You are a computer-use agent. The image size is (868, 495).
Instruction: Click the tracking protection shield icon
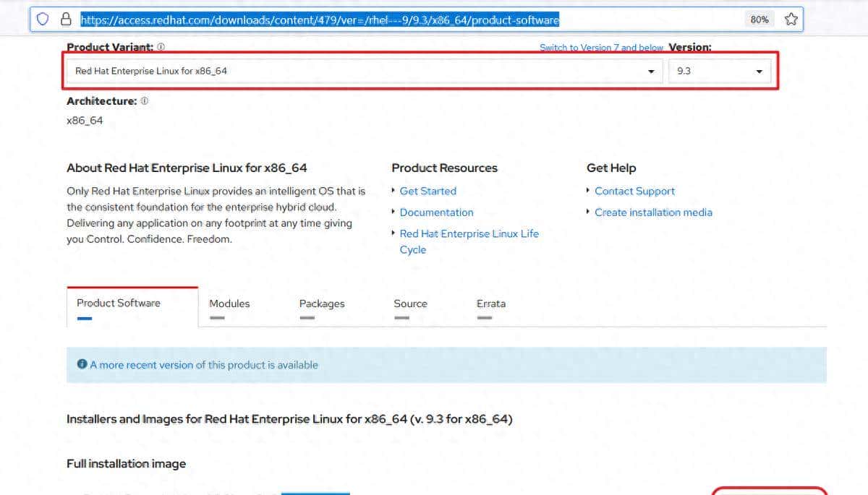43,19
